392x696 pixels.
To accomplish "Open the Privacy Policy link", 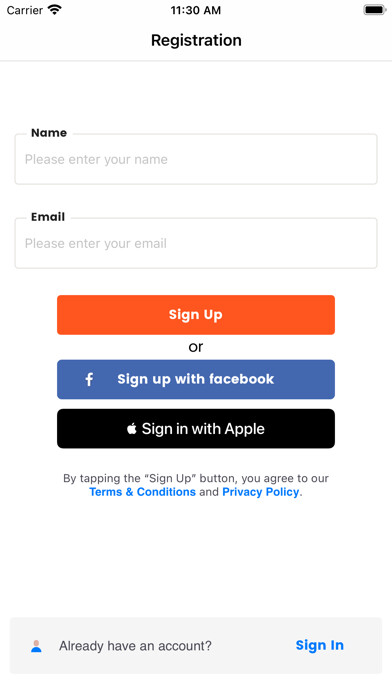I will pyautogui.click(x=261, y=492).
